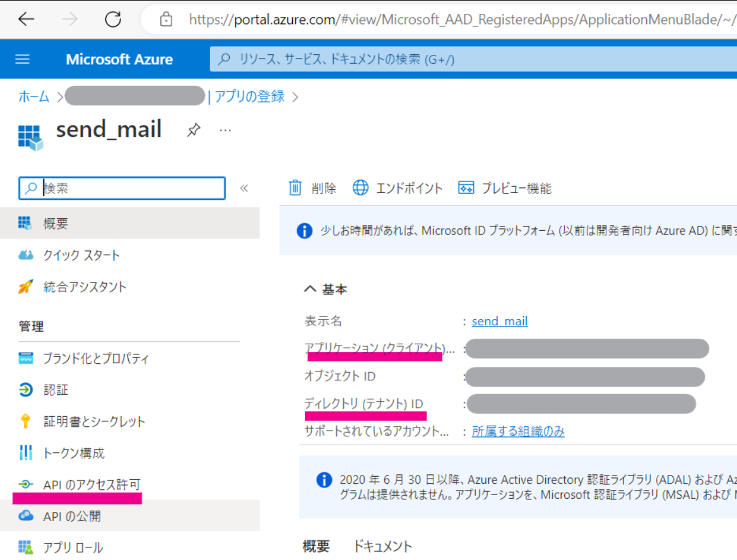Image resolution: width=737 pixels, height=560 pixels.
Task: Select 概要 in the sidebar
Action: pos(130,223)
